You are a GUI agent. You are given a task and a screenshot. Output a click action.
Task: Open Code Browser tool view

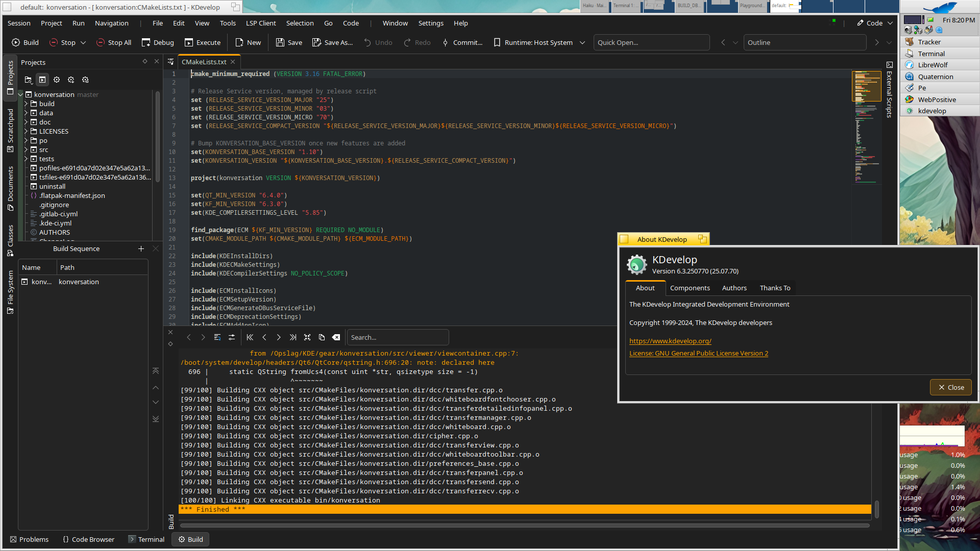pos(88,539)
